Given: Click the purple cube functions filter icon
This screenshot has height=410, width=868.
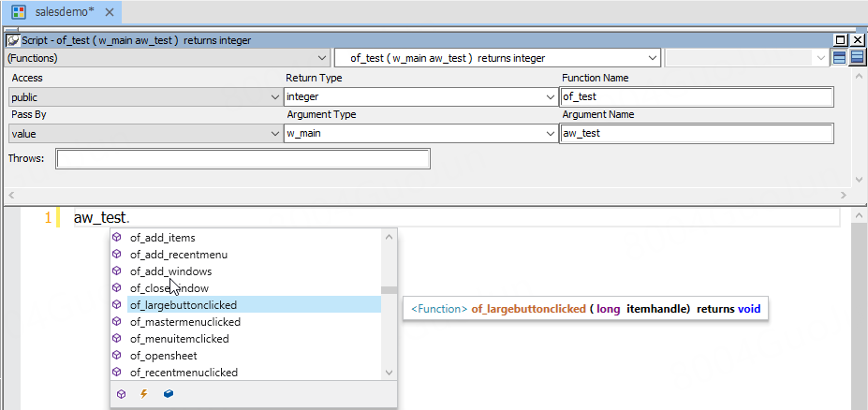Looking at the screenshot, I should [119, 394].
